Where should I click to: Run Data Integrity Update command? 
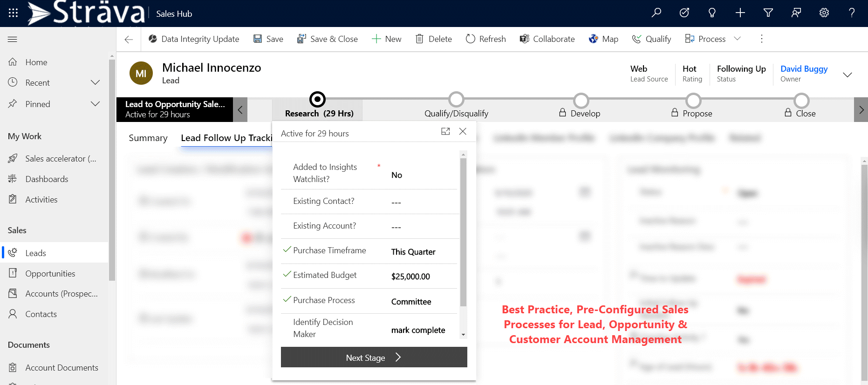pos(194,39)
